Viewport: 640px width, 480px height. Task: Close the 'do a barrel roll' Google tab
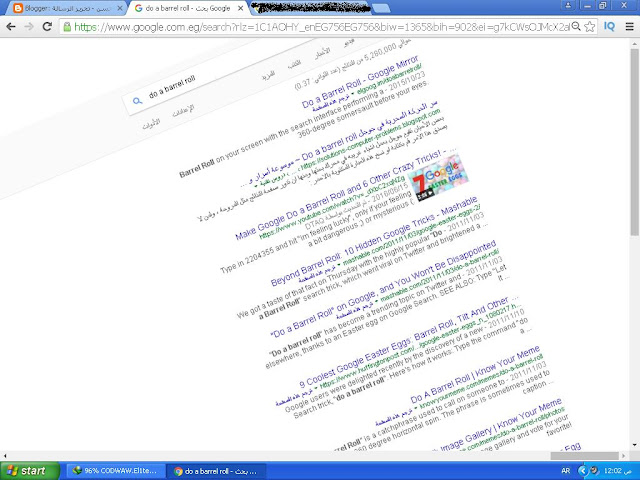(241, 8)
